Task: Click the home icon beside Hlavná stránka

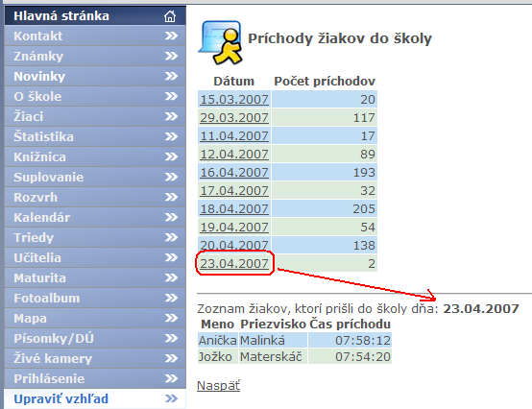Action: [170, 16]
